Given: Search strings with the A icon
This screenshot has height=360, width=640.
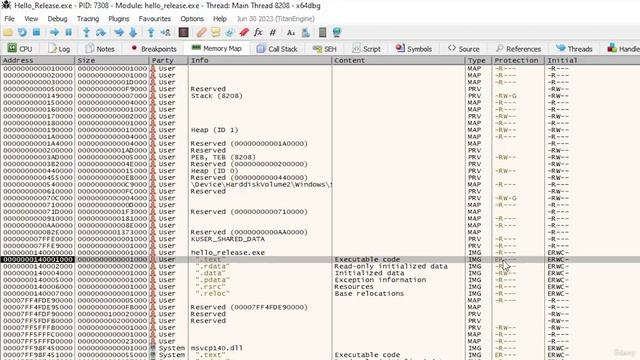Looking at the screenshot, I should pos(291,32).
